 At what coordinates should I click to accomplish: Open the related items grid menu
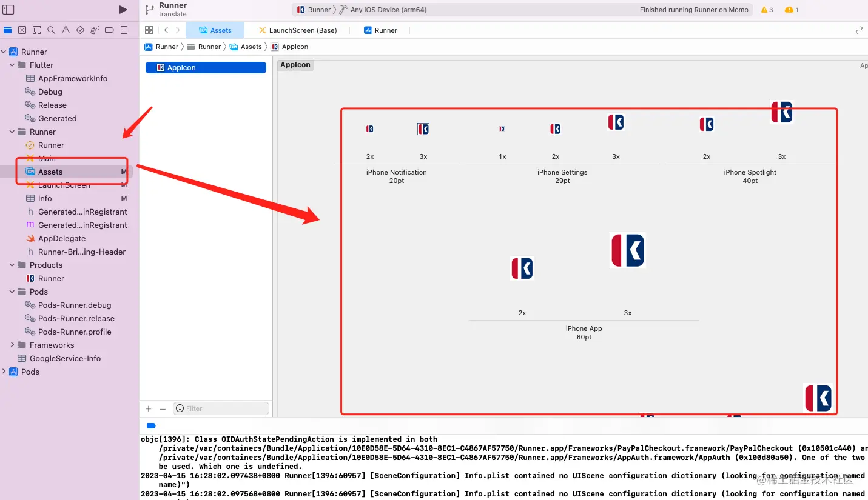click(x=149, y=30)
